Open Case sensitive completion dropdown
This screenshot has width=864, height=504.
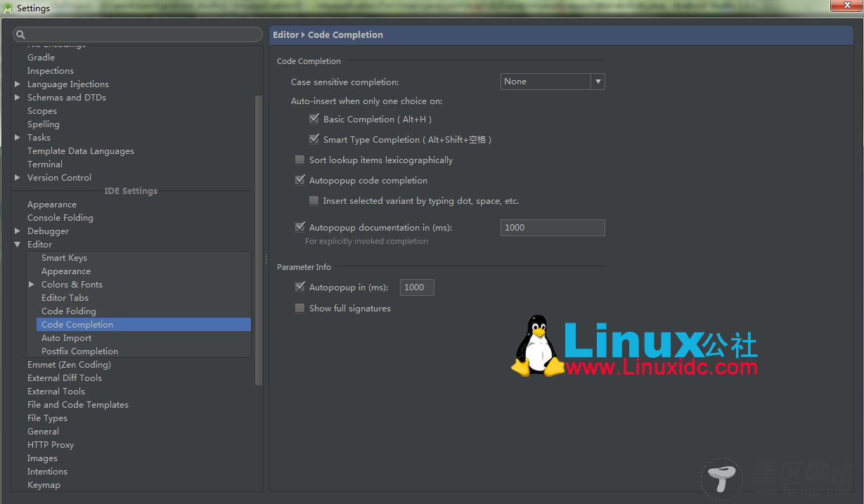(x=553, y=82)
